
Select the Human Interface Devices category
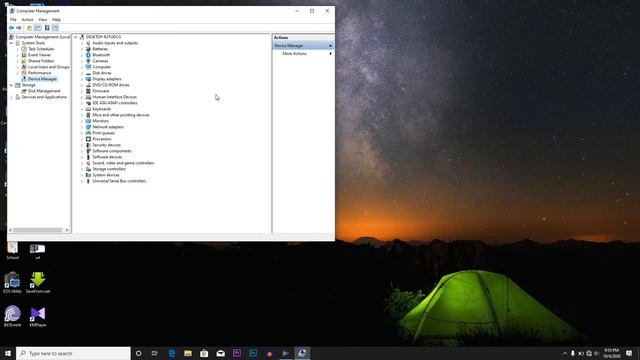pyautogui.click(x=114, y=97)
